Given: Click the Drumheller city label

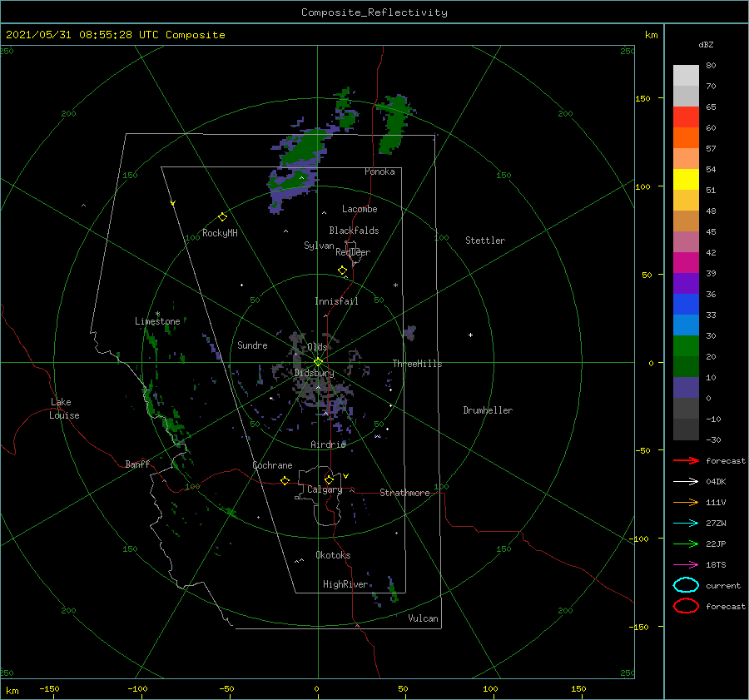Looking at the screenshot, I should 488,410.
